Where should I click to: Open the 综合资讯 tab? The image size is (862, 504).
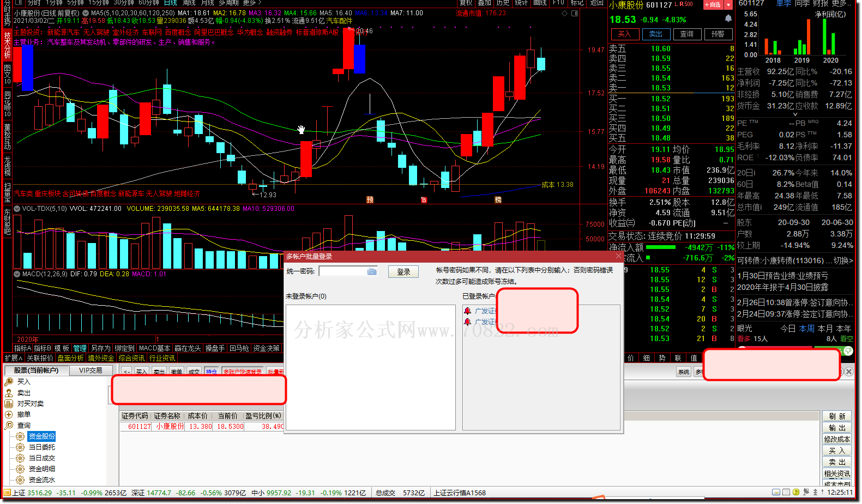coord(131,358)
